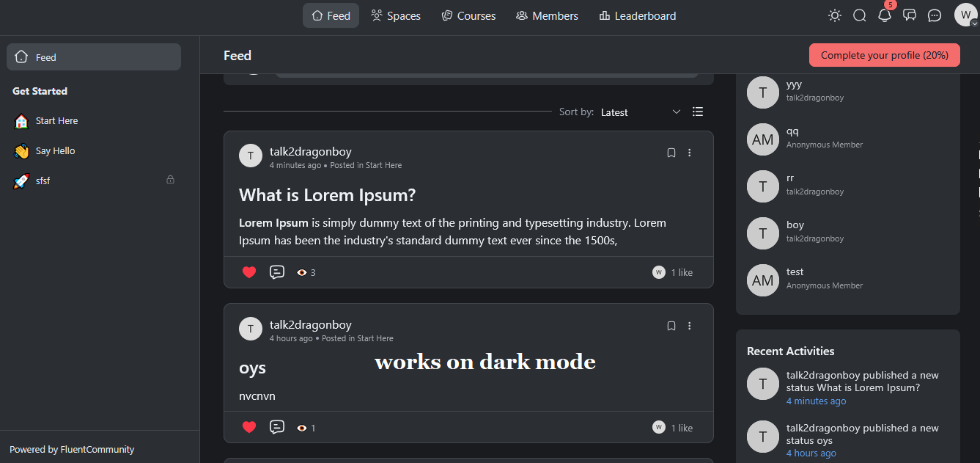Open more options on the oys post
The height and width of the screenshot is (463, 980).
(690, 326)
